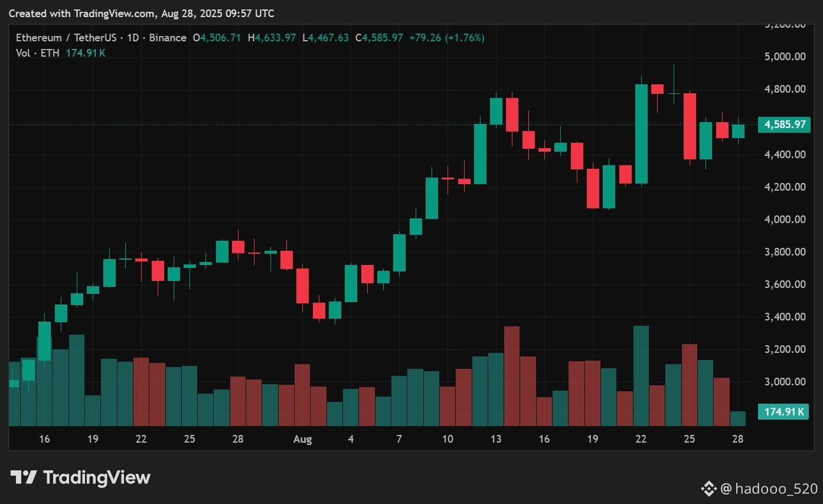Click the green 4,585.97 current price tag
The image size is (823, 504).
(785, 125)
